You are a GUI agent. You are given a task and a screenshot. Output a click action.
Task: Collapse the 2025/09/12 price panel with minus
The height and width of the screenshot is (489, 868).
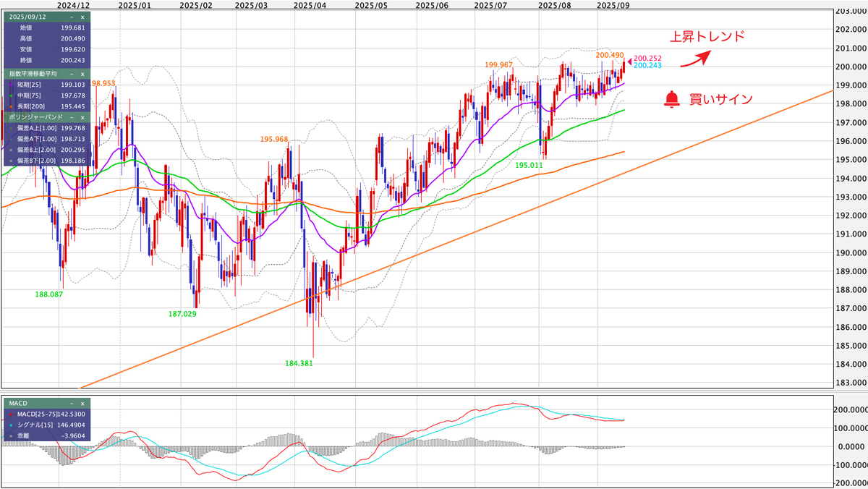click(x=72, y=17)
